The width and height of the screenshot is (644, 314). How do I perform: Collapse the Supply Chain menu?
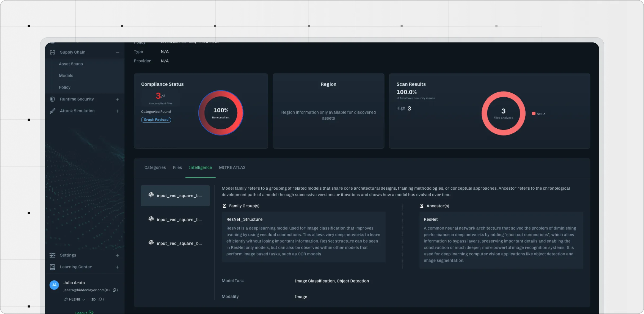[118, 52]
